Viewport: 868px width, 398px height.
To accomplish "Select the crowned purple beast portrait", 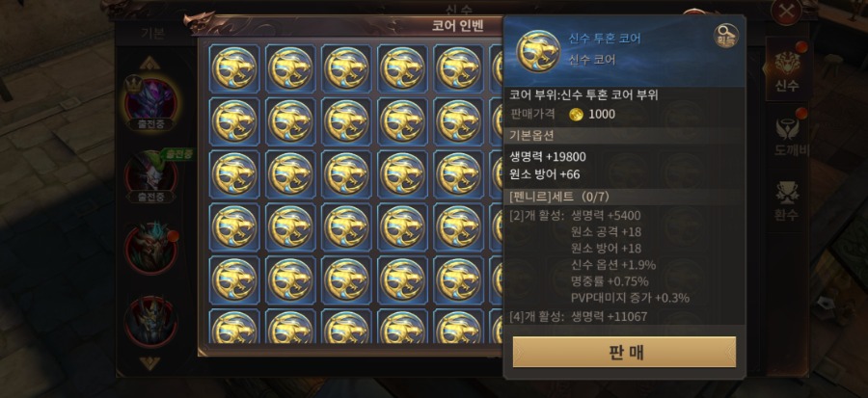I will pos(150,103).
